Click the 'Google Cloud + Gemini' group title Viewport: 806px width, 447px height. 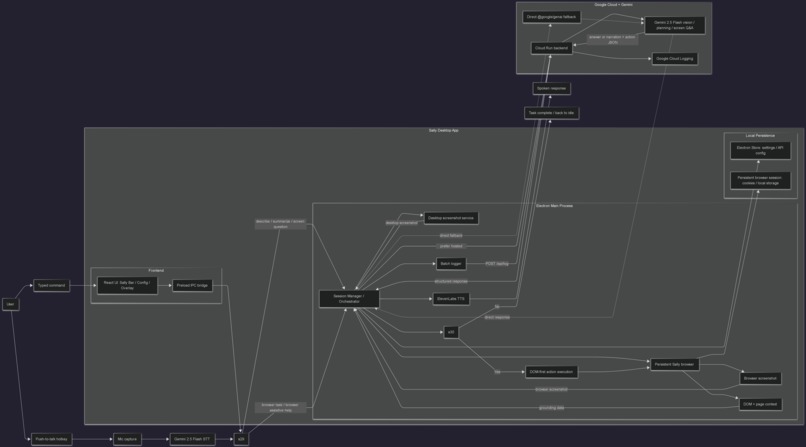click(613, 5)
